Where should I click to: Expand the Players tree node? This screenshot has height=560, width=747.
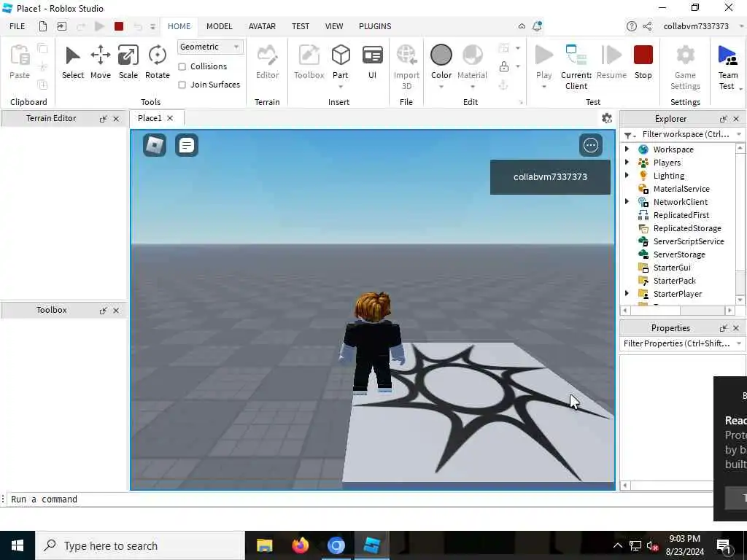tap(627, 163)
